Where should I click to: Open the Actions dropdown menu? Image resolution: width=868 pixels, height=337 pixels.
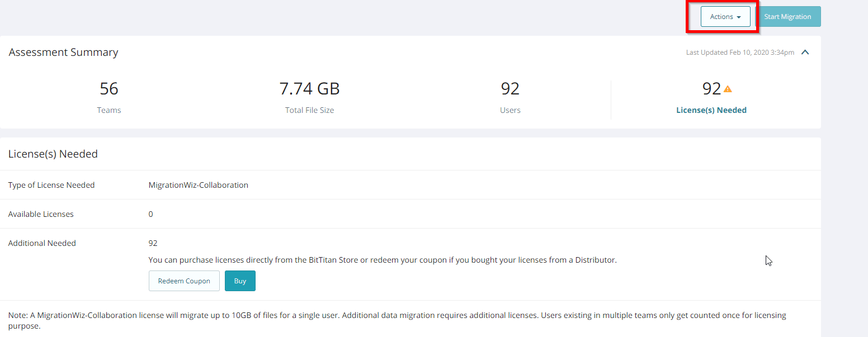coord(725,17)
